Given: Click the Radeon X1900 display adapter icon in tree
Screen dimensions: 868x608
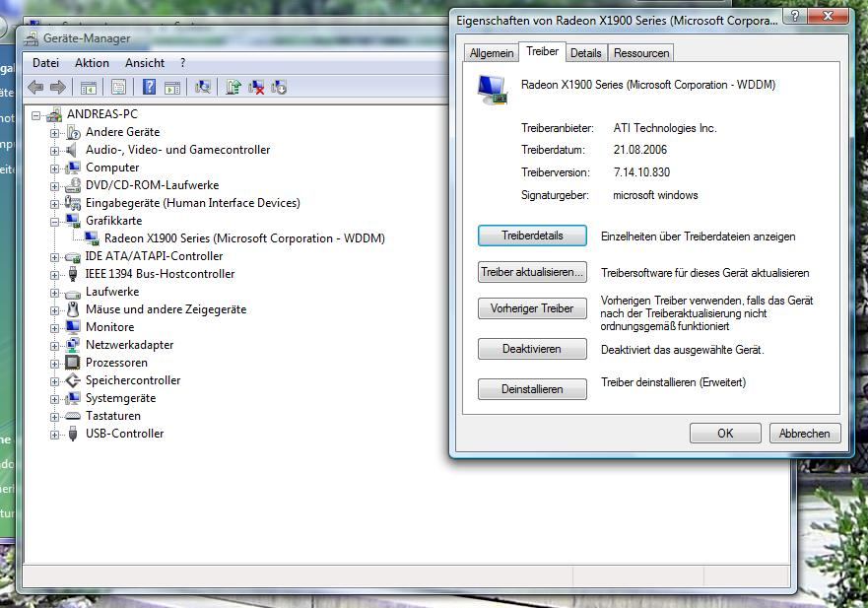Looking at the screenshot, I should (x=92, y=238).
